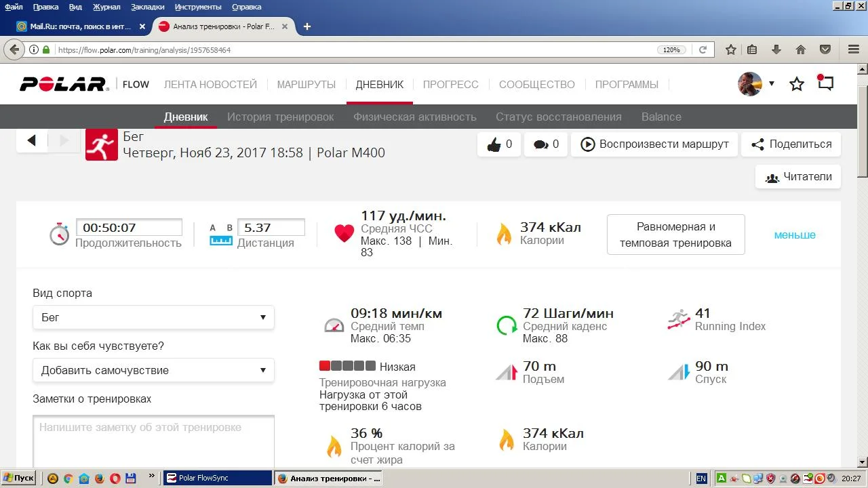Click the red running sport icon
868x488 pixels.
(x=102, y=144)
